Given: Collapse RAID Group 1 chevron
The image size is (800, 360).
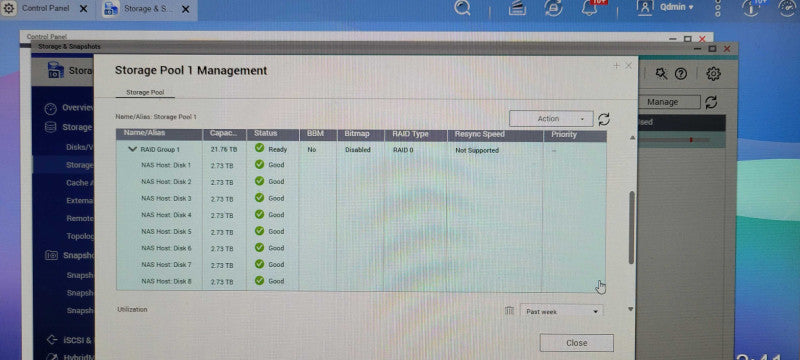Looking at the screenshot, I should pos(133,149).
